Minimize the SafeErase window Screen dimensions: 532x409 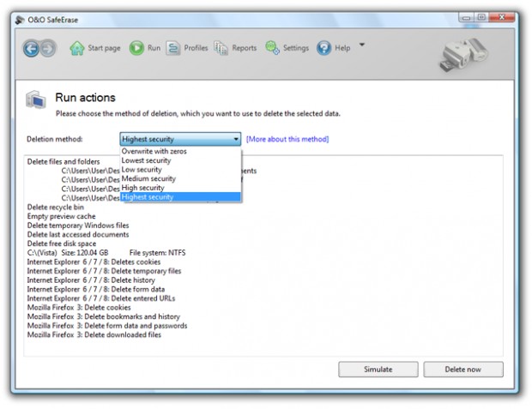tap(467, 18)
